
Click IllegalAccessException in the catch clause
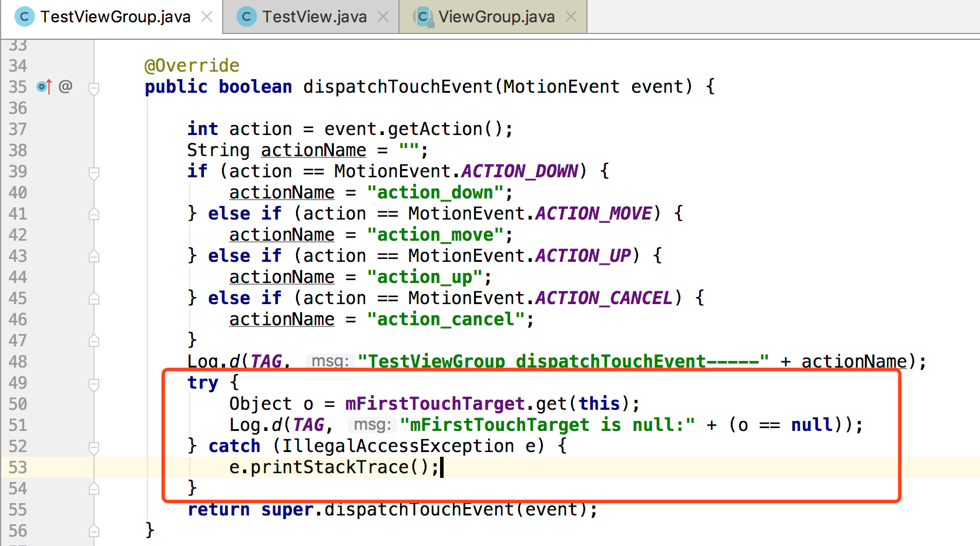point(398,446)
